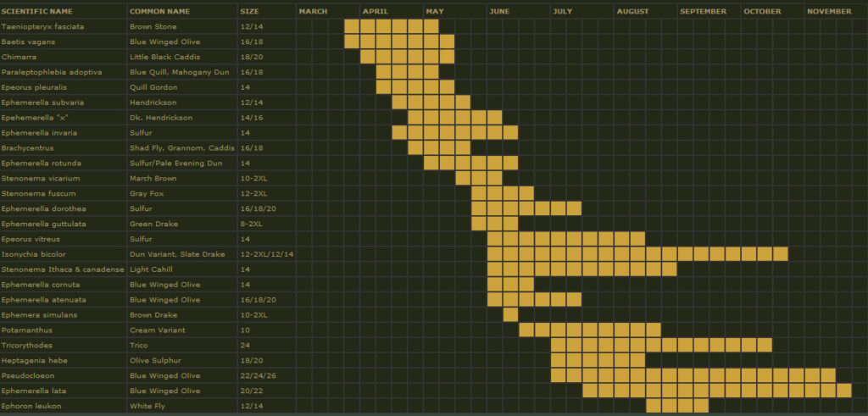The image size is (868, 416).
Task: Select the Trico common name cell
Action: [x=139, y=345]
